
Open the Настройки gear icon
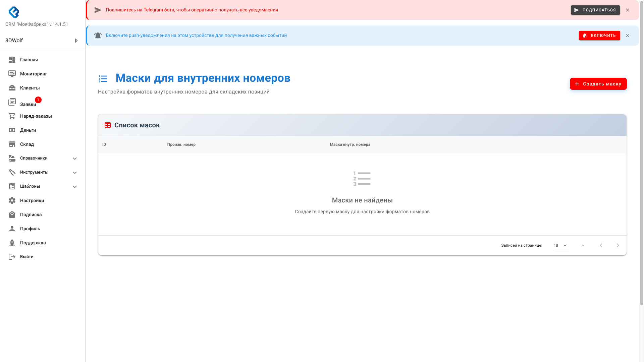tap(12, 200)
